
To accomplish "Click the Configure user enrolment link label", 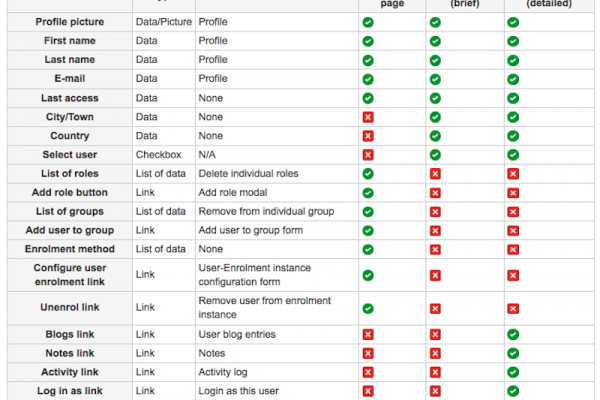I will click(70, 275).
